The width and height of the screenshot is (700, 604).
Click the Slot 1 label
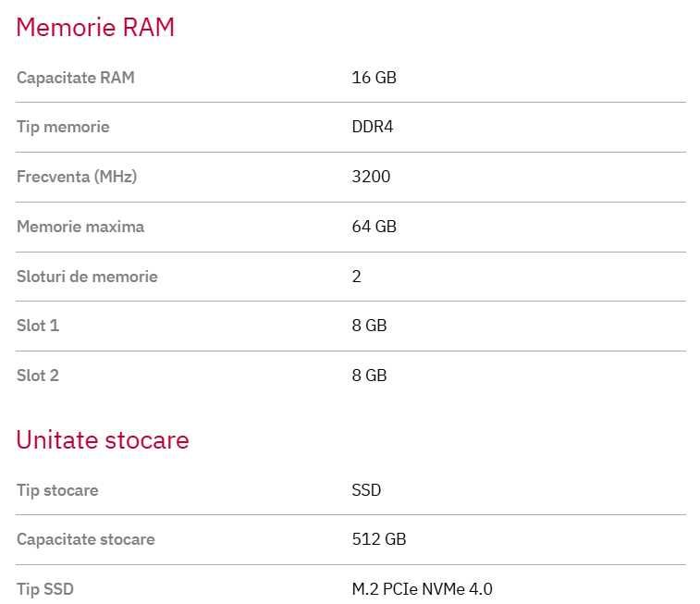tap(38, 326)
